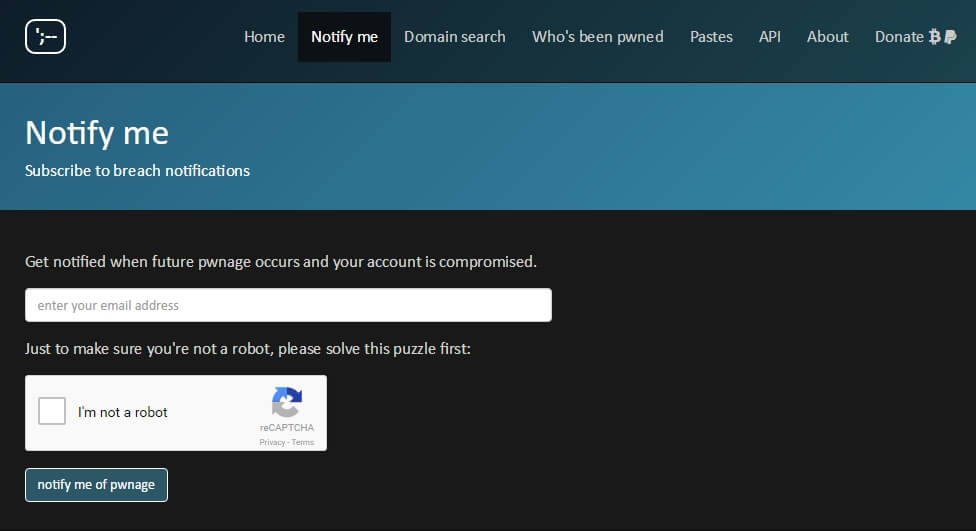
Task: Click the 'please solve this puzzle first' text
Action: pos(374,349)
